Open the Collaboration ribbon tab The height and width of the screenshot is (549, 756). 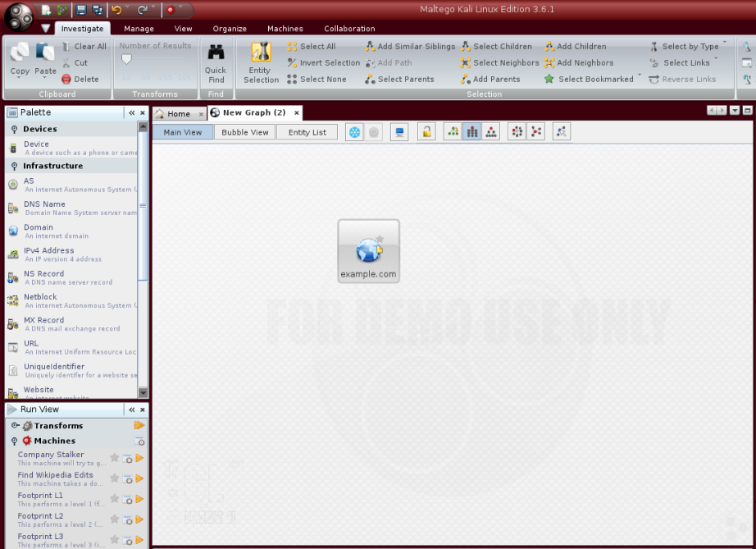coord(349,29)
